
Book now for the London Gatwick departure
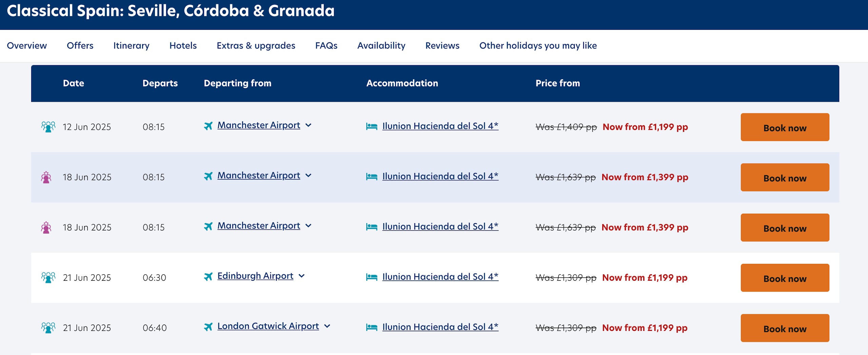click(x=785, y=328)
